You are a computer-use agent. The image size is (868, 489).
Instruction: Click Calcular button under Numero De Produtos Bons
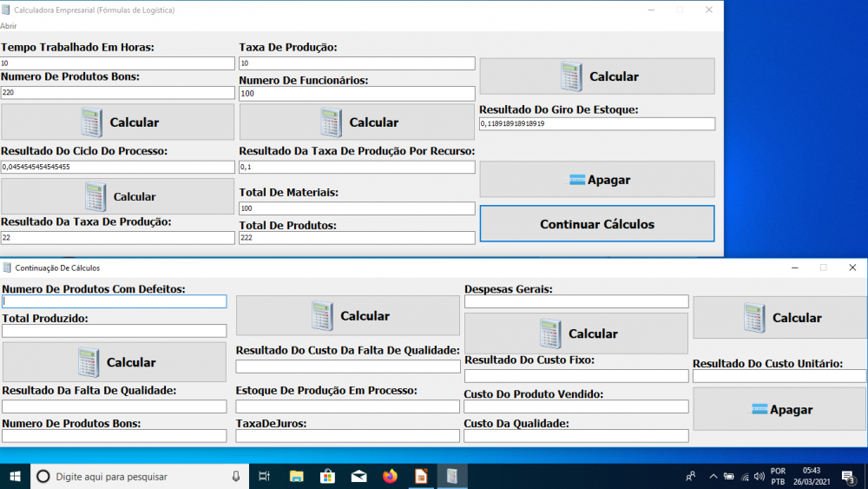(x=117, y=122)
